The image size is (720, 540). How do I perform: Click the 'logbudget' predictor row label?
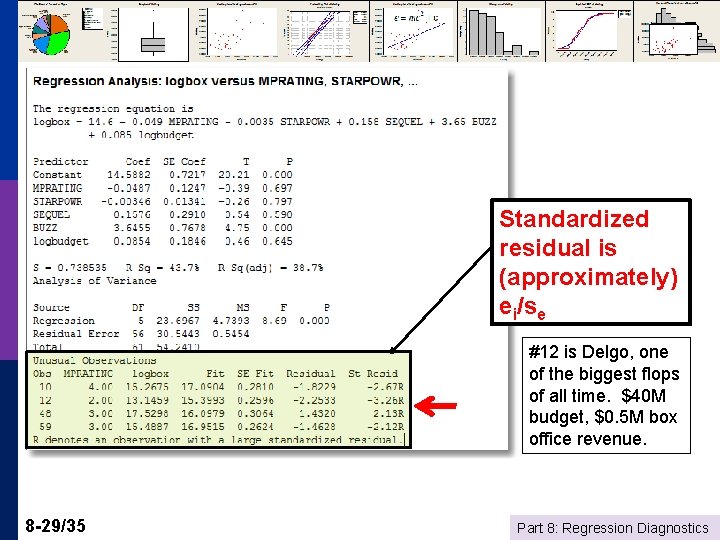pyautogui.click(x=60, y=241)
